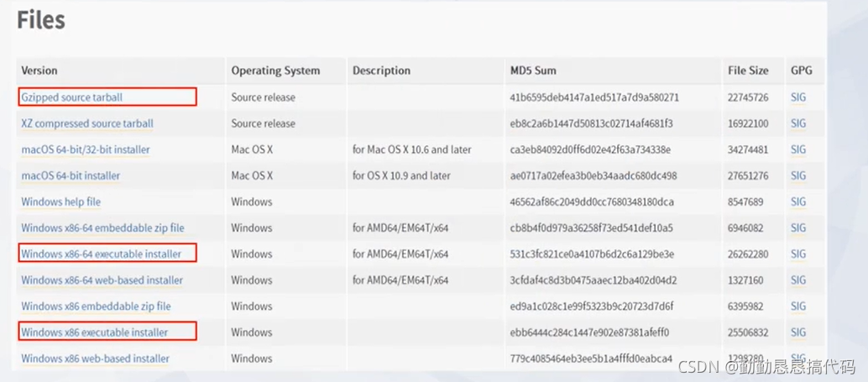Viewport: 868px width, 382px height.
Task: Click SIG for Windows x86 executable installer
Action: point(798,332)
